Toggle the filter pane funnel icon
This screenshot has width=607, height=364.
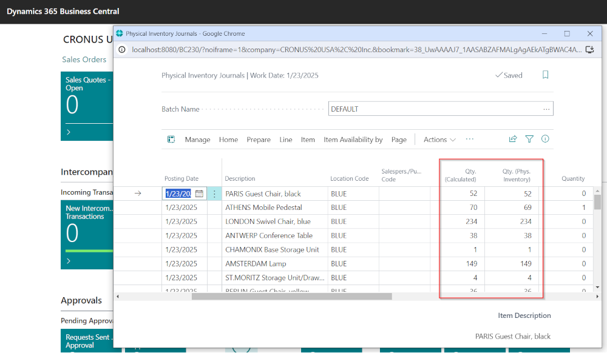click(x=529, y=139)
